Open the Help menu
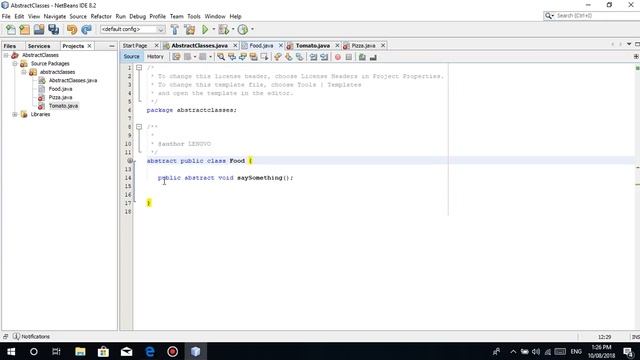The image size is (640, 360). coord(236,16)
